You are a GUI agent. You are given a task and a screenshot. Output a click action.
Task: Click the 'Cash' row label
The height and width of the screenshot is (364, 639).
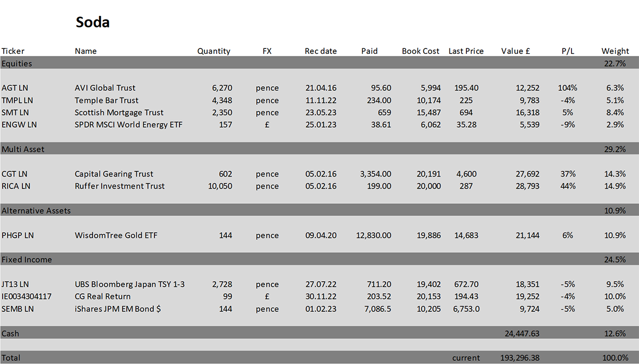tap(10, 334)
